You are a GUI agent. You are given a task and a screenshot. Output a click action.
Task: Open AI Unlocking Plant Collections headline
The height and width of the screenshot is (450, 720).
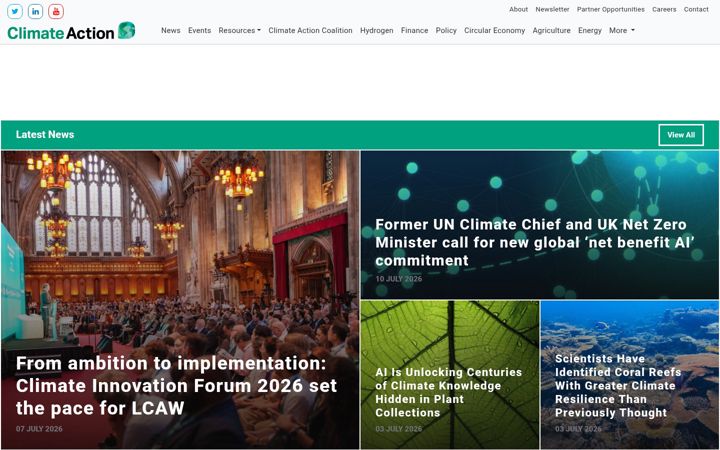(x=449, y=392)
